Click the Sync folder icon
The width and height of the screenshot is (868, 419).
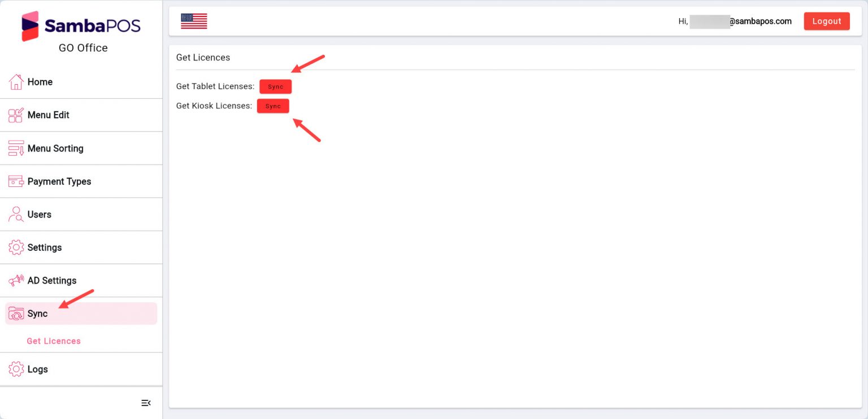[x=16, y=314]
